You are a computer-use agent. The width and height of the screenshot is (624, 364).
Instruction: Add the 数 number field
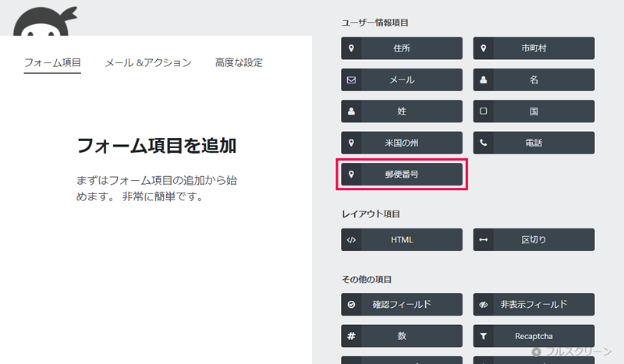[402, 336]
